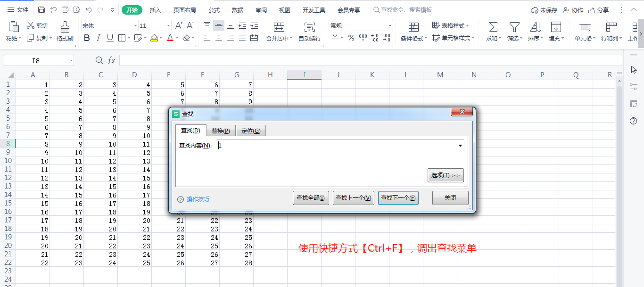Expand Merge and Center (合并居中) dropdown
644x287 pixels.
(x=291, y=39)
